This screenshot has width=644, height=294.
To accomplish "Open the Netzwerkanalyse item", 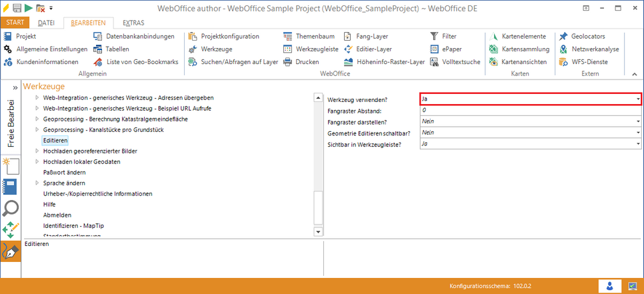I will point(595,49).
